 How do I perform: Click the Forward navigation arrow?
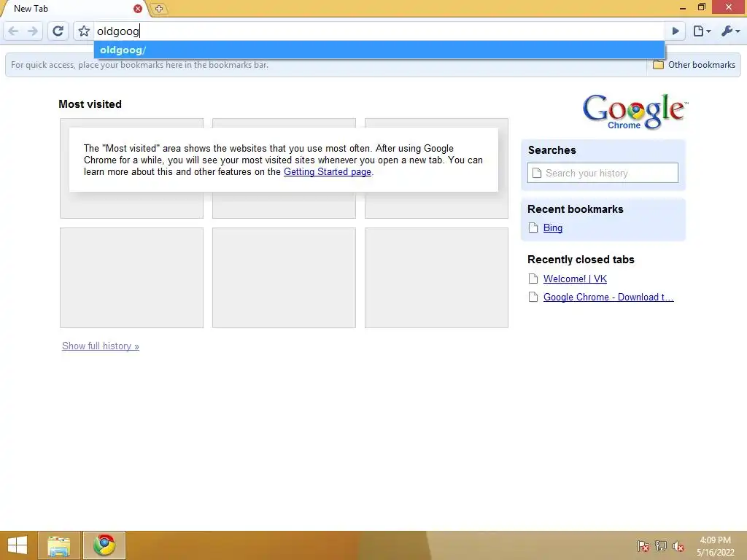[33, 31]
